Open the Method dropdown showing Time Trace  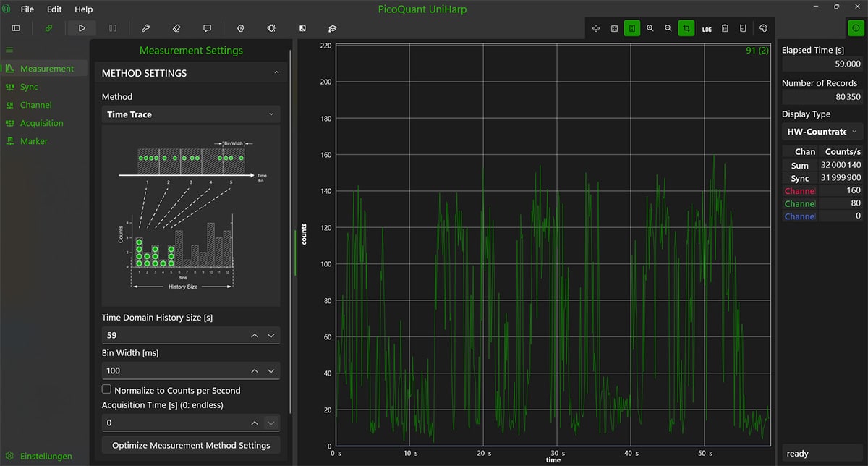(x=190, y=114)
